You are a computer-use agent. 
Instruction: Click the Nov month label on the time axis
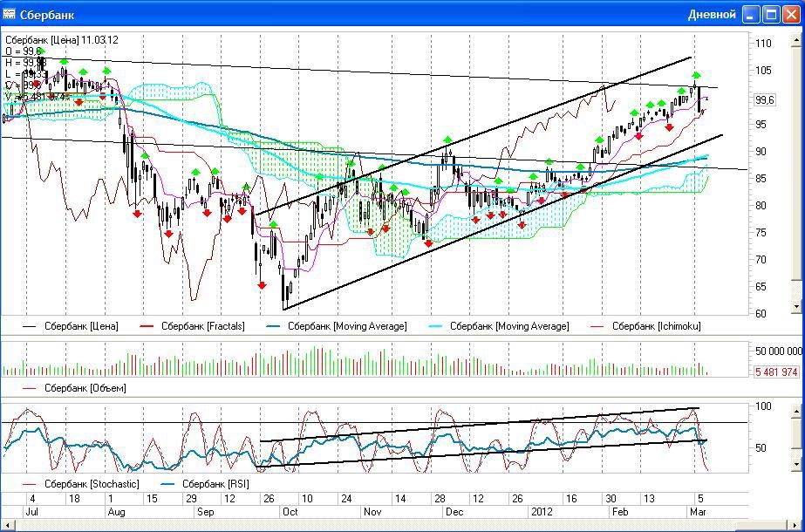click(372, 512)
